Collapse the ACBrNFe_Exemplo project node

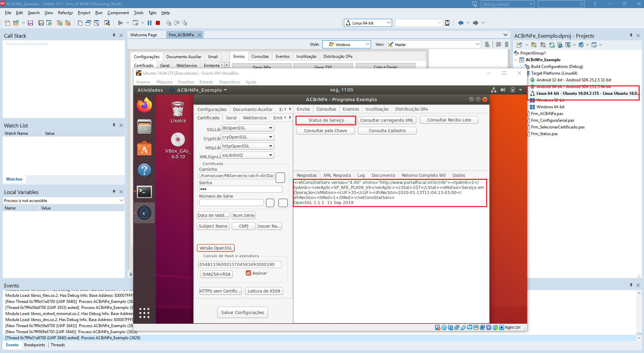point(516,60)
